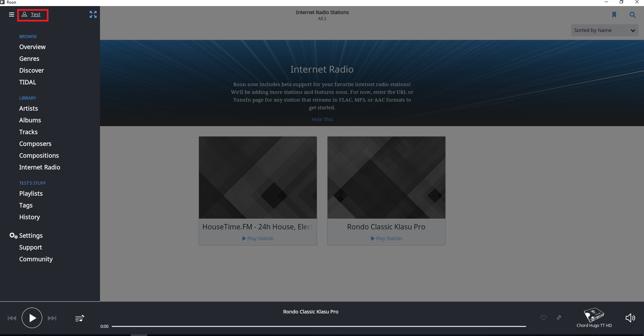The width and height of the screenshot is (644, 336).
Task: Open the HouseTime.FM station artwork
Action: [258, 178]
